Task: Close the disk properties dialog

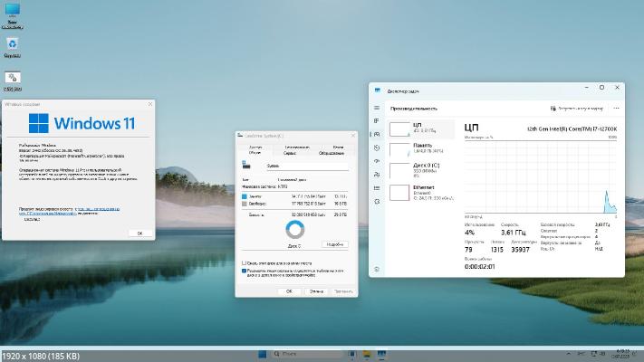Action: coord(353,136)
